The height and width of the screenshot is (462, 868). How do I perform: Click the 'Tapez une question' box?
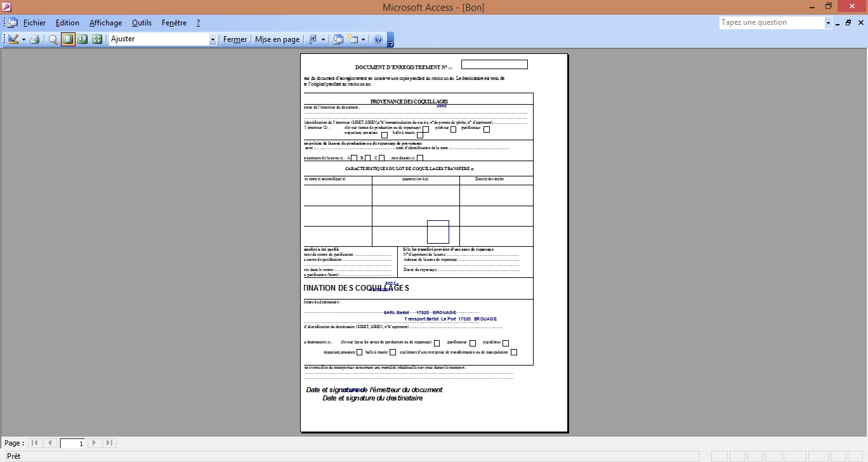(x=772, y=22)
